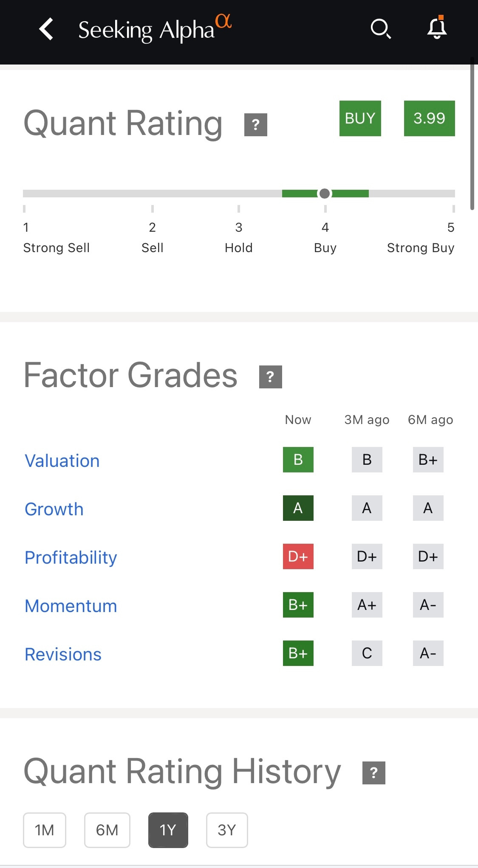Select the 1Y history range
Screen dimensions: 478x868
pyautogui.click(x=168, y=830)
